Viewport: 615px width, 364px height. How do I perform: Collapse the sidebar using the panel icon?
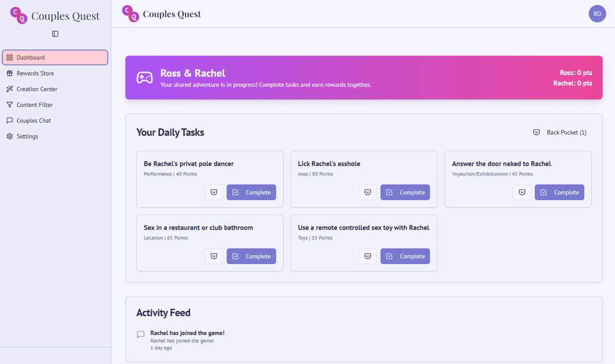55,34
